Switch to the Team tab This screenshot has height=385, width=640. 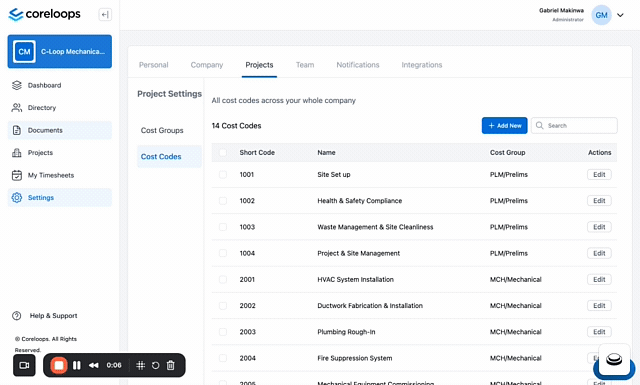click(x=305, y=65)
